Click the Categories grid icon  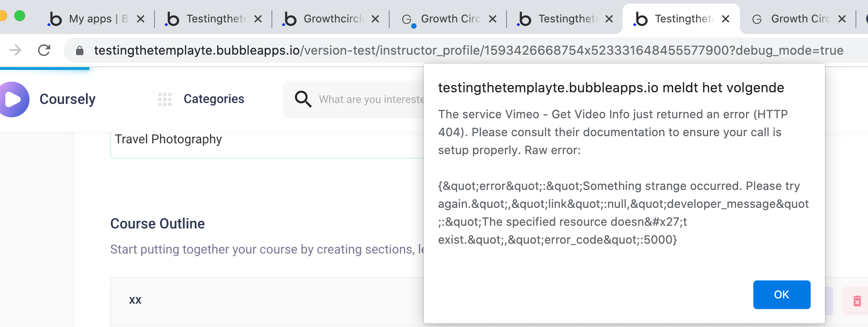165,99
